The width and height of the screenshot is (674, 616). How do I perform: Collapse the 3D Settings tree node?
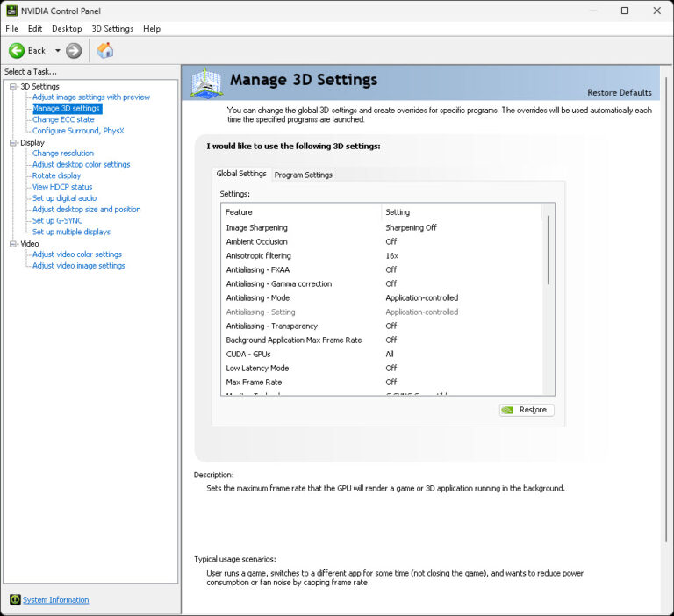(x=13, y=86)
